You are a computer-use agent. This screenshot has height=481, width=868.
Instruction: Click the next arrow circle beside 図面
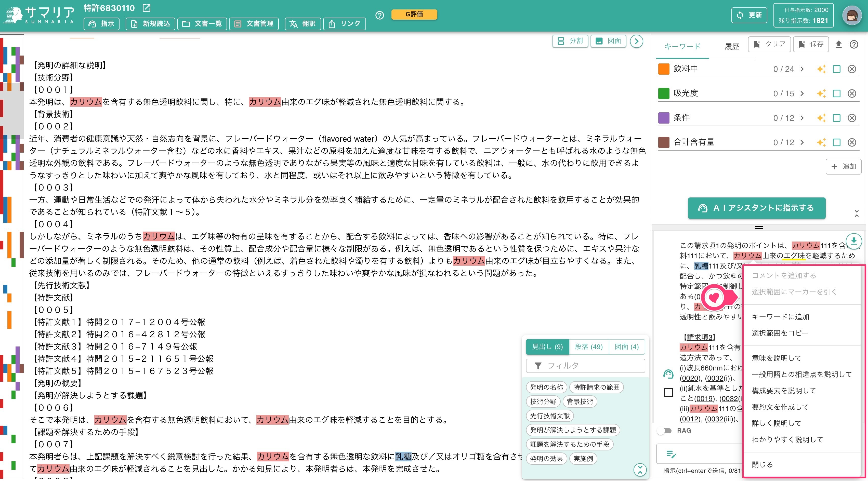[x=636, y=42]
